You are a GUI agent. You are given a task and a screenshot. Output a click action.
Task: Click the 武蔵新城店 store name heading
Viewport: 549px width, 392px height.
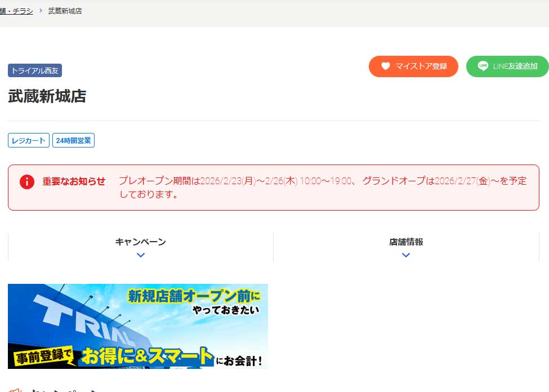47,96
